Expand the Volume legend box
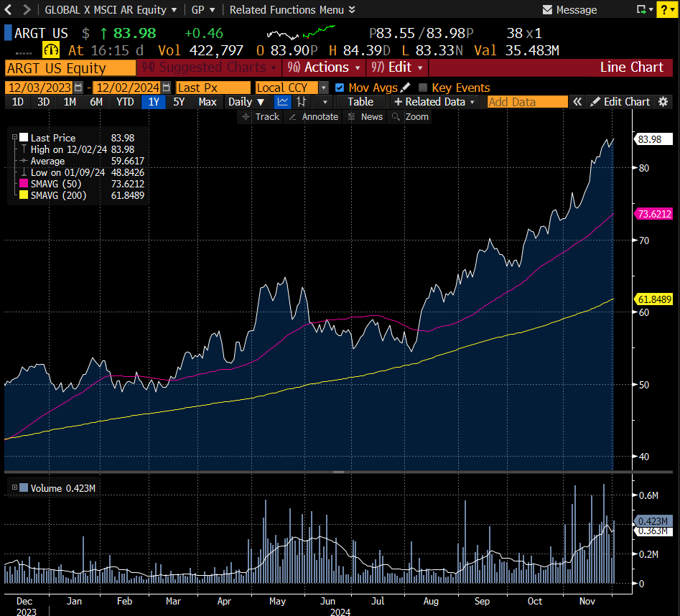The height and width of the screenshot is (616, 680). [x=14, y=487]
